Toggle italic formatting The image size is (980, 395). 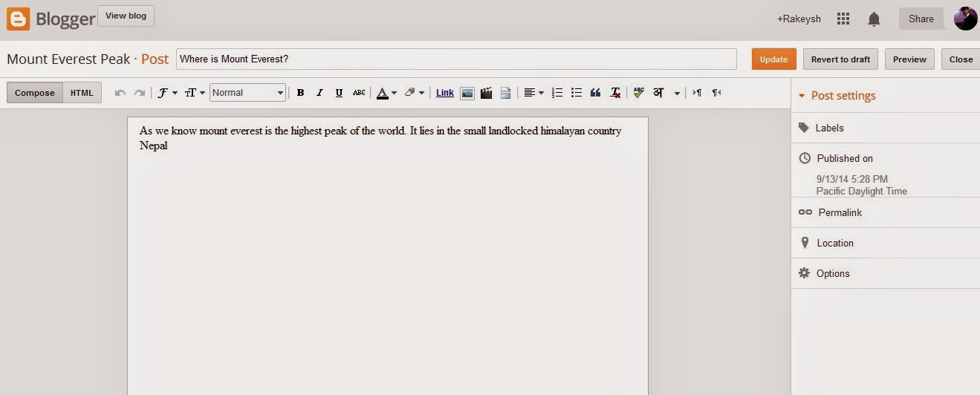pos(319,93)
